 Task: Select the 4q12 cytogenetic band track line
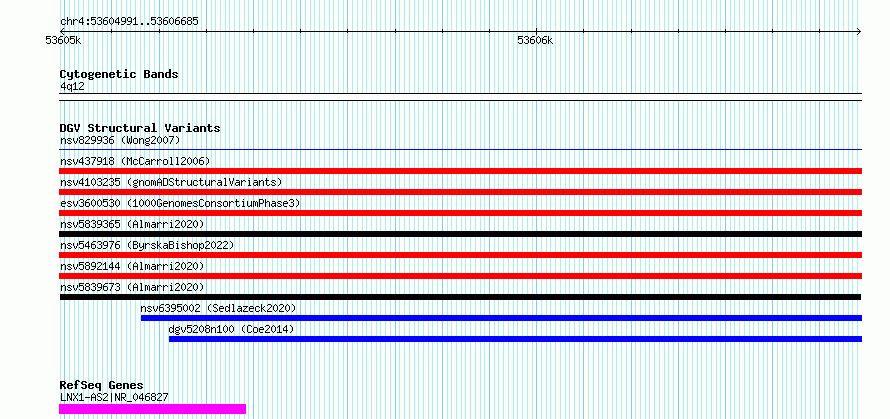[x=460, y=97]
